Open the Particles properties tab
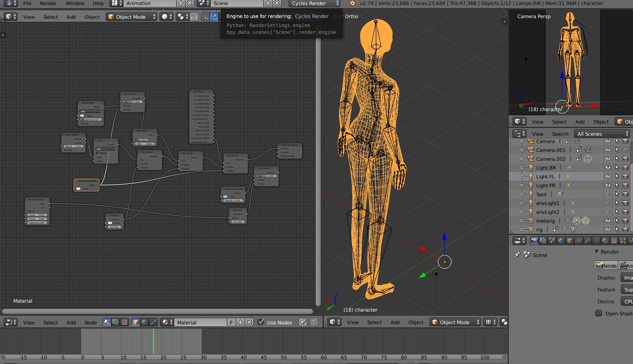Viewport: 633px width, 364px height. (623, 241)
